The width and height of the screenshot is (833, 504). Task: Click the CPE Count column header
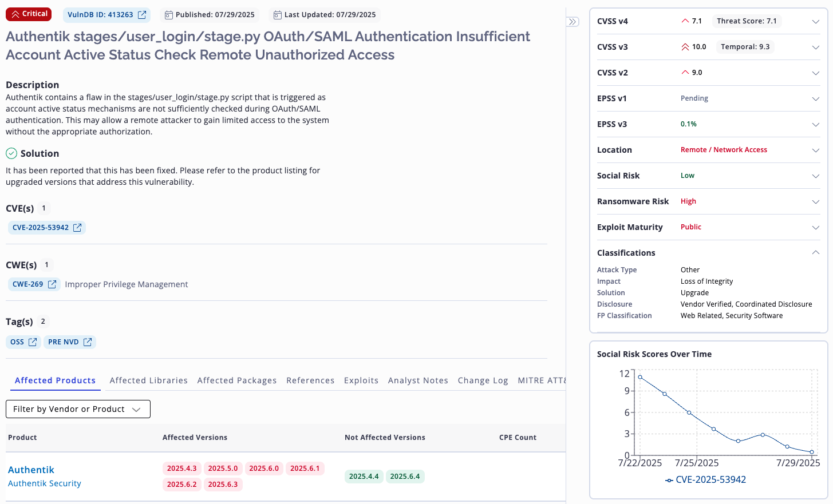coord(518,438)
